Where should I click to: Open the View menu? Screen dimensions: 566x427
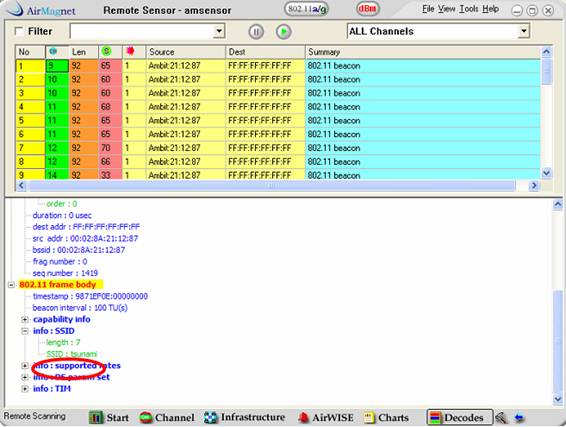pyautogui.click(x=447, y=9)
